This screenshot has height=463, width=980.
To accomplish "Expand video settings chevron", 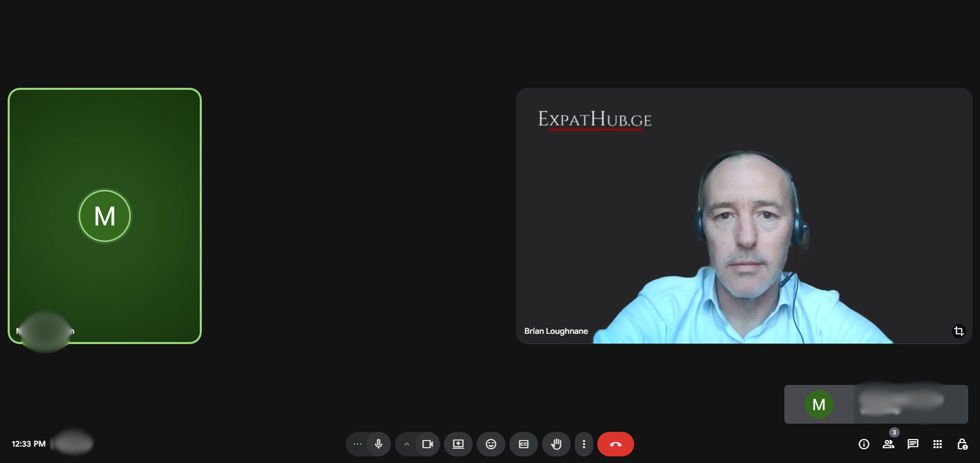I will pos(407,444).
